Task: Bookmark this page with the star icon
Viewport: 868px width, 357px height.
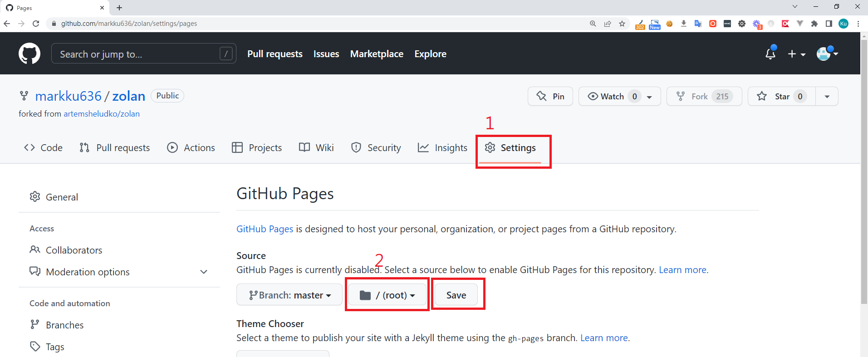Action: 622,24
